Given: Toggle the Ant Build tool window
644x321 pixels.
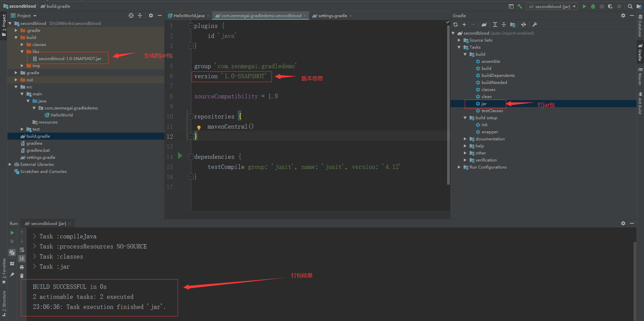Looking at the screenshot, I should point(640,103).
